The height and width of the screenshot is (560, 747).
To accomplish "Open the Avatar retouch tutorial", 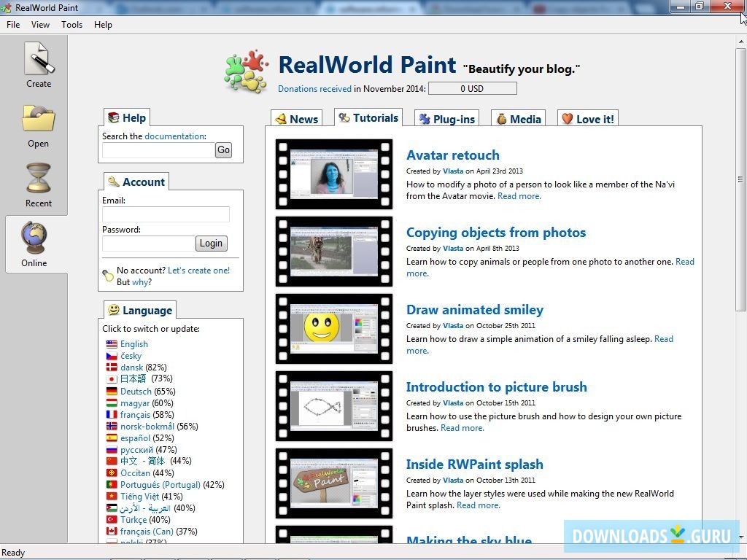I will tap(452, 155).
